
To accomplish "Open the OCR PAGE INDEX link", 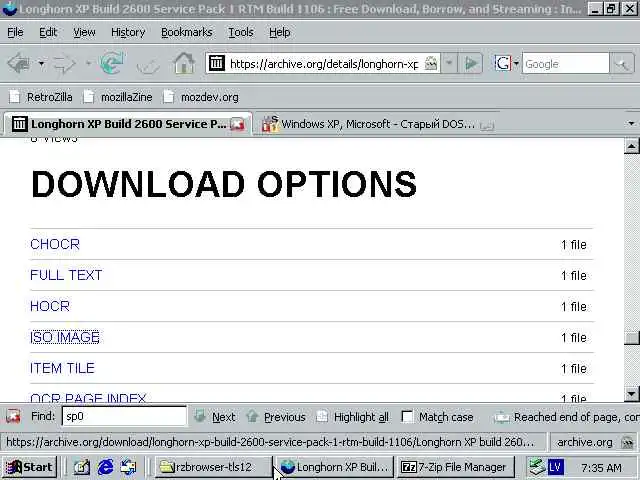I will (x=88, y=398).
